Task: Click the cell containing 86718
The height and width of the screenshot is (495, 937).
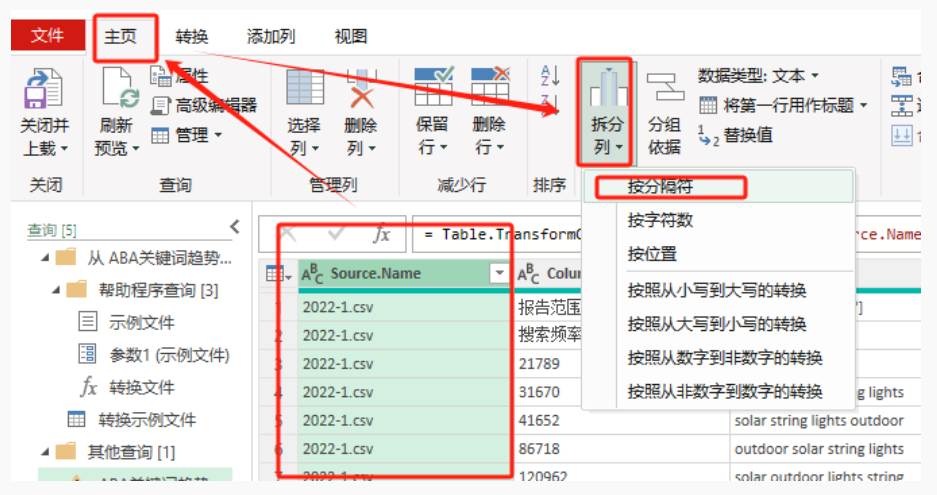Action: point(620,448)
